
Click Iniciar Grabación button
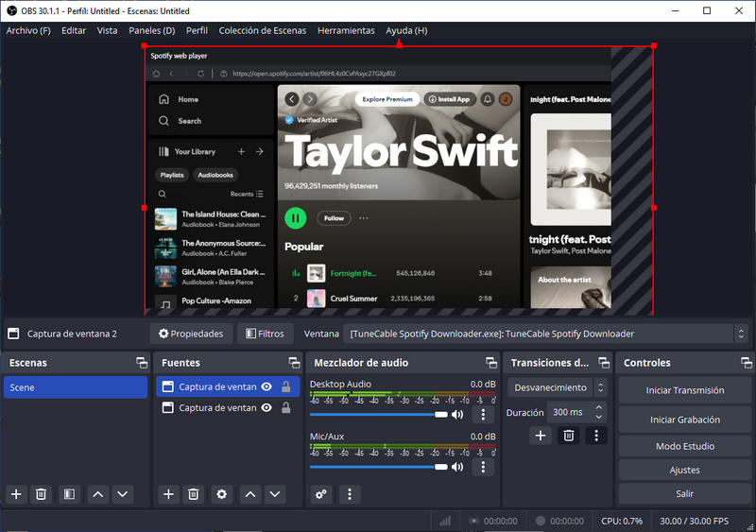click(x=684, y=420)
